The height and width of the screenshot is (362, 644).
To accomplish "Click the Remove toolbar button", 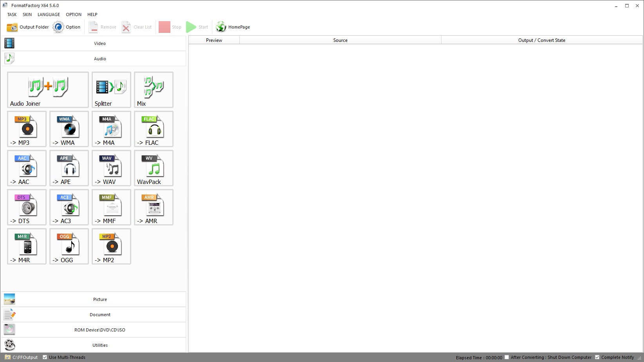I will (x=103, y=27).
